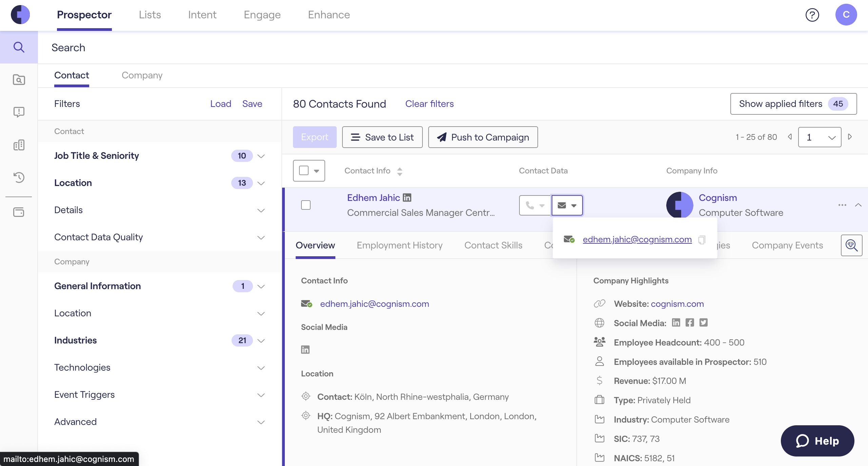The height and width of the screenshot is (466, 868).
Task: Toggle the checkbox dropdown arrow next to select all
Action: (x=316, y=171)
